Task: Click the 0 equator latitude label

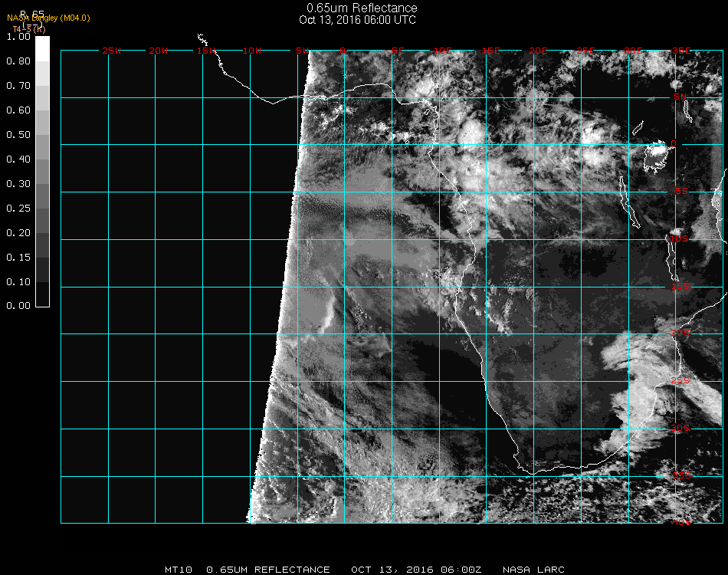Action: click(x=674, y=143)
